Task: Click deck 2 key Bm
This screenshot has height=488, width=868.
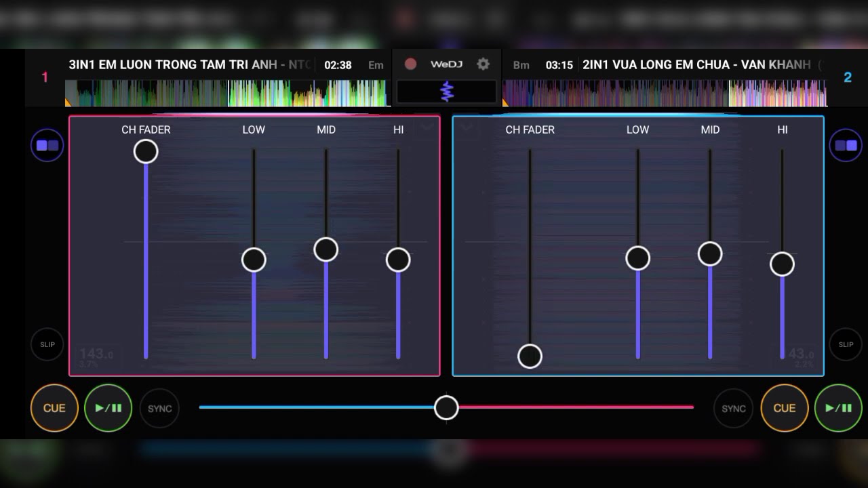Action: (x=521, y=65)
